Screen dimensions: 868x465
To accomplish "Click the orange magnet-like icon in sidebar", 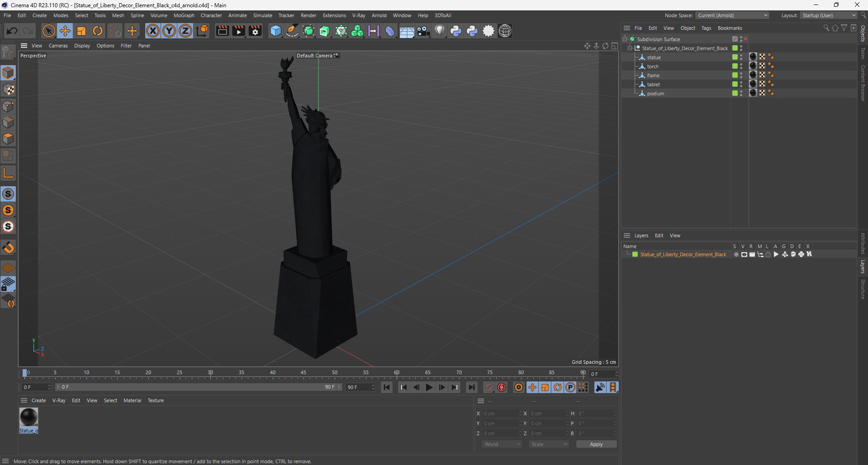I will pyautogui.click(x=8, y=248).
